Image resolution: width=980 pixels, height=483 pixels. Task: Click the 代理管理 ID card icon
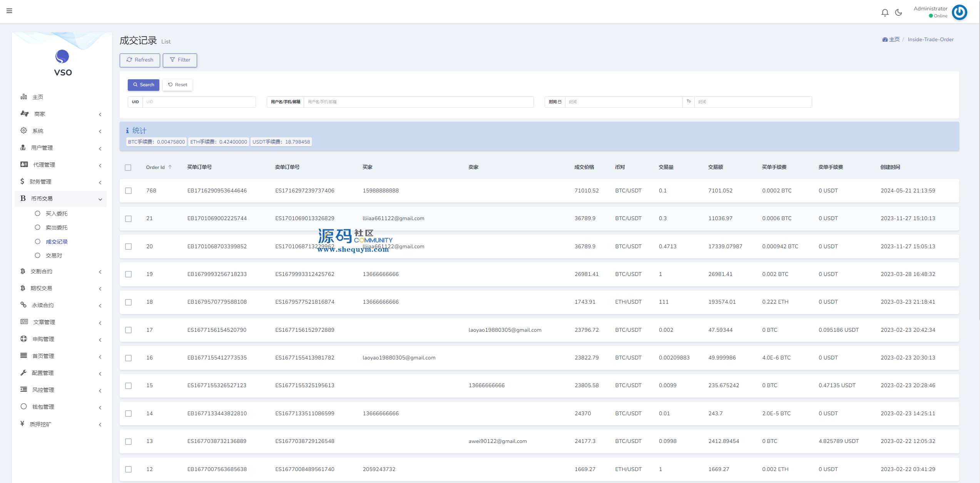[24, 164]
